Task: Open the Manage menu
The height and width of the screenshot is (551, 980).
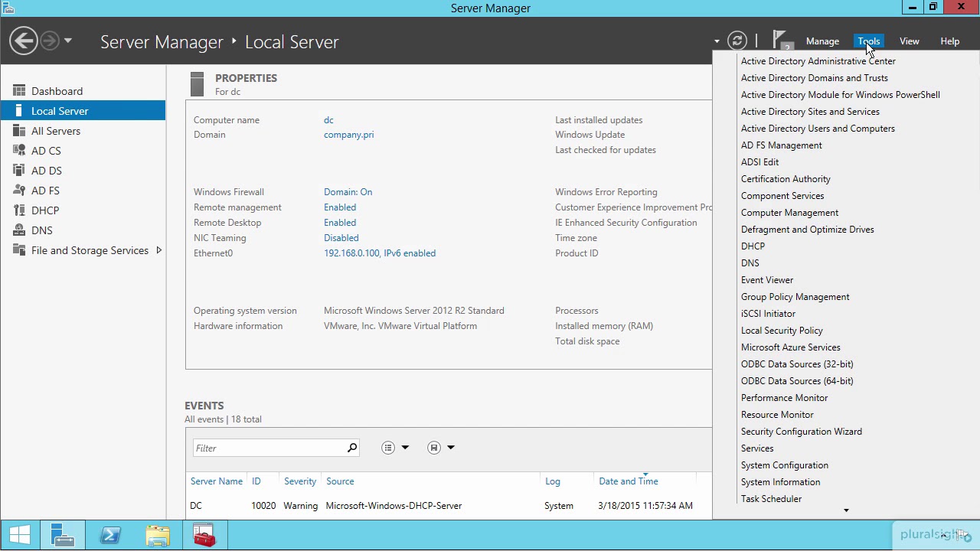Action: [822, 41]
